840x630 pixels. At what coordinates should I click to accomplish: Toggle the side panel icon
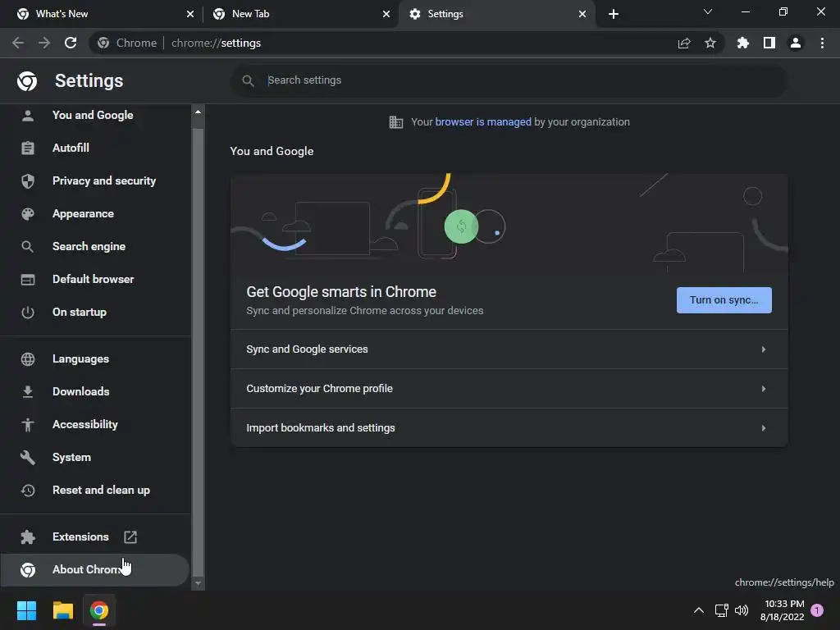pyautogui.click(x=769, y=43)
